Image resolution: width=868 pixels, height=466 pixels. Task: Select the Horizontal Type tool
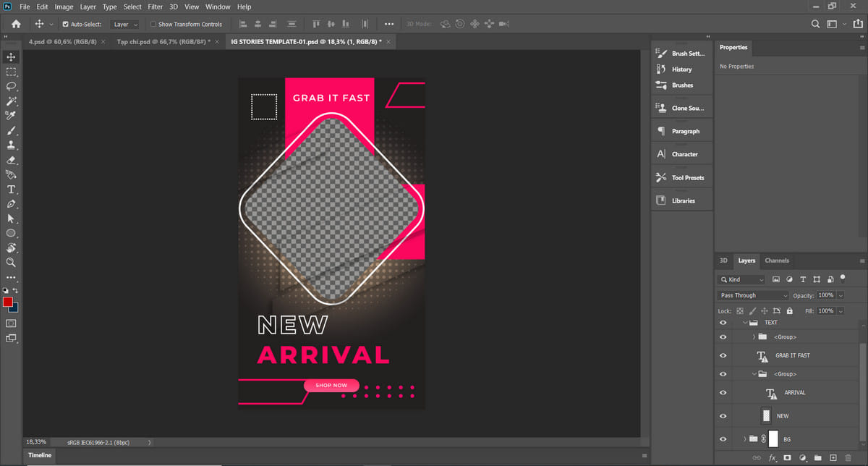click(11, 190)
